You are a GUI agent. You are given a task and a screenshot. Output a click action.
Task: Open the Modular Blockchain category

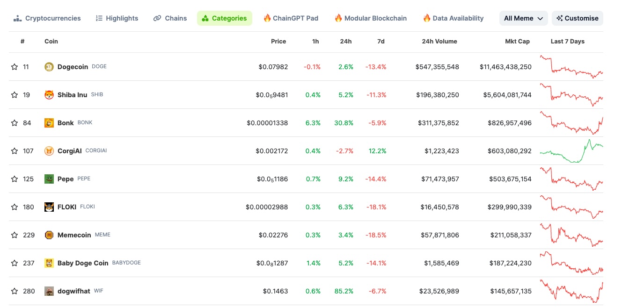pyautogui.click(x=371, y=18)
